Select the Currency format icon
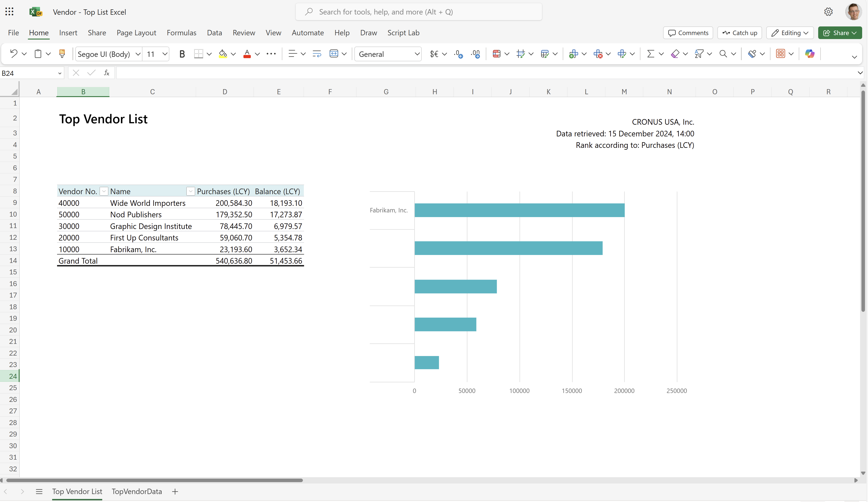This screenshot has height=502, width=868. coord(434,54)
